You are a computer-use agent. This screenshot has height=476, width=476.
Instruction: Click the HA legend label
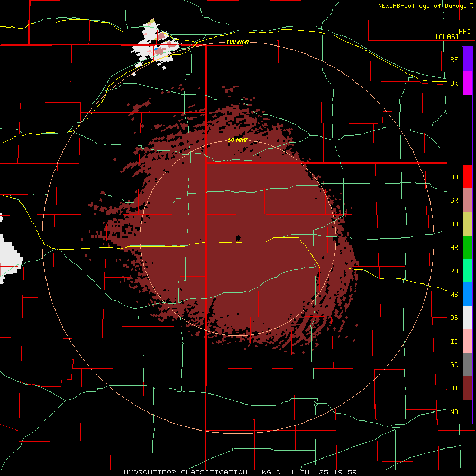454,177
